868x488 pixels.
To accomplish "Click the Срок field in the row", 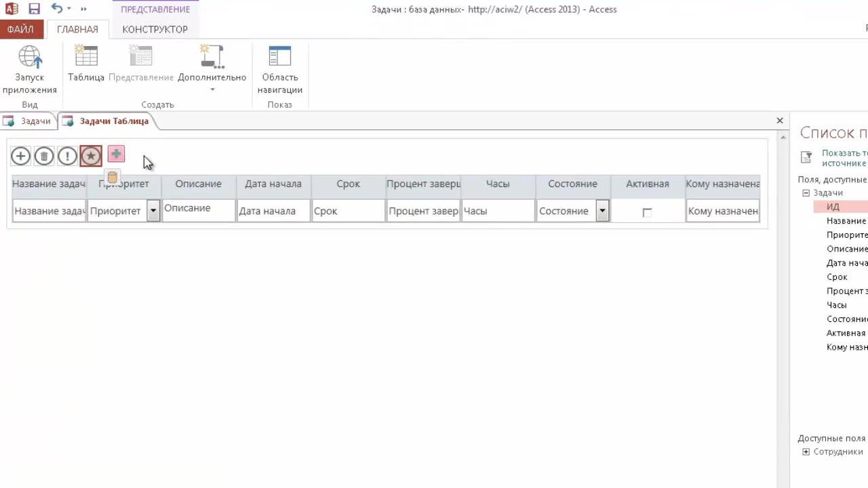I will (x=349, y=211).
